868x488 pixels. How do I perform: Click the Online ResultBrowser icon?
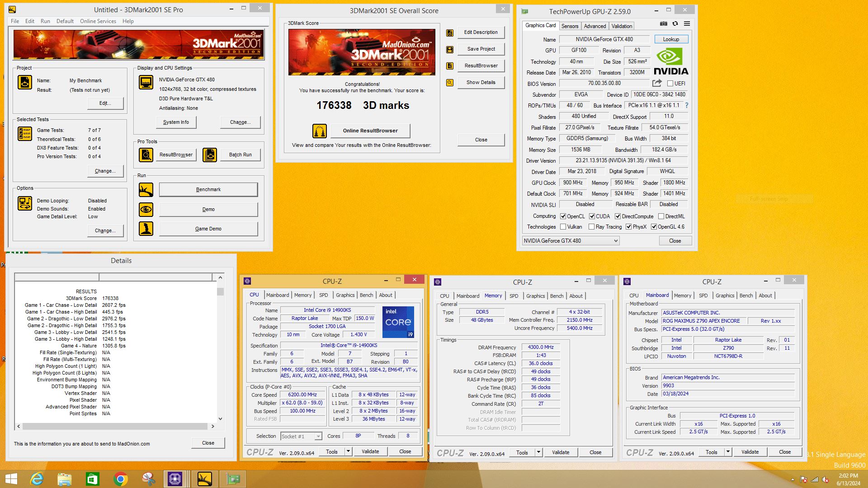click(x=320, y=131)
